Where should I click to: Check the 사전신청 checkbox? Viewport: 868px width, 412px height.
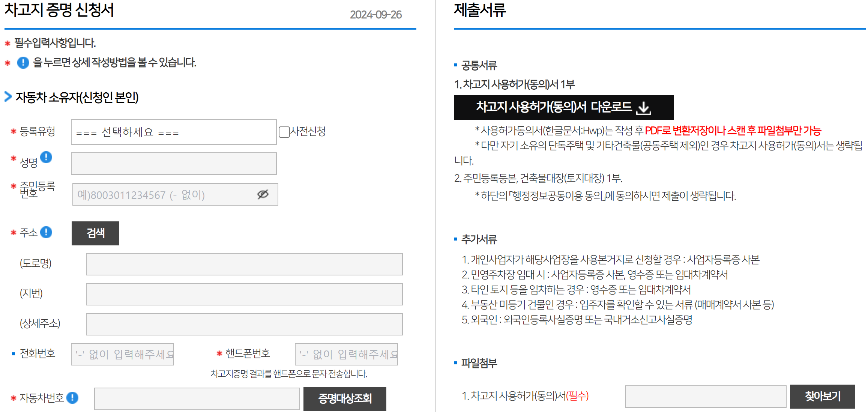(284, 132)
